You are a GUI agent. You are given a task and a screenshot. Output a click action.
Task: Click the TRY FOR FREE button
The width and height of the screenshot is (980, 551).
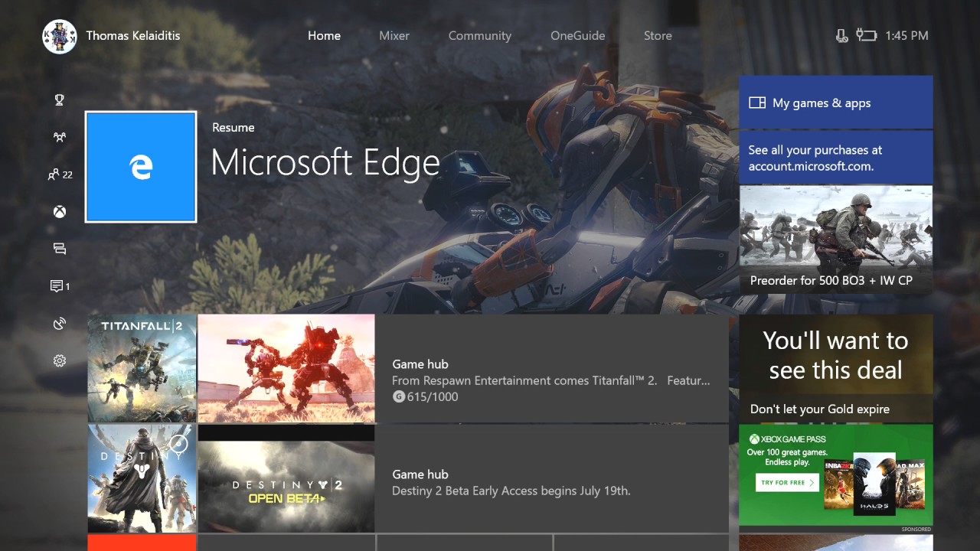click(787, 483)
